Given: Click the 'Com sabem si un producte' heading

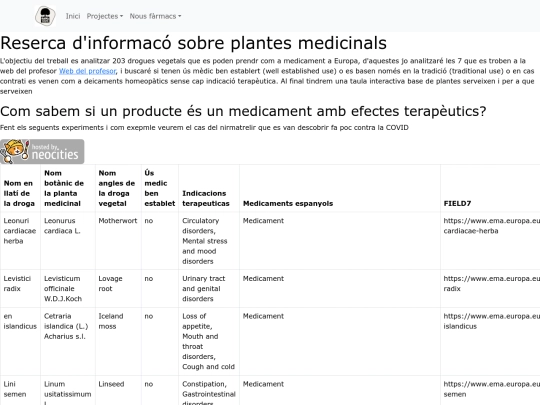Looking at the screenshot, I should click(243, 111).
